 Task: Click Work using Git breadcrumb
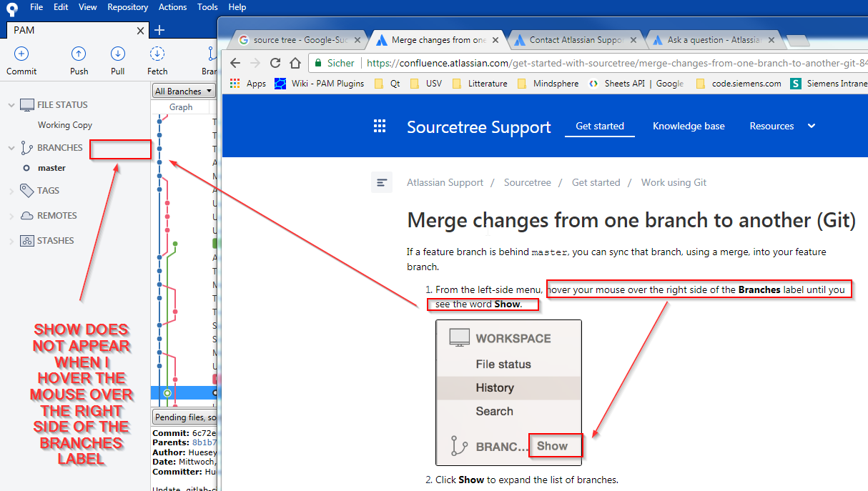674,182
